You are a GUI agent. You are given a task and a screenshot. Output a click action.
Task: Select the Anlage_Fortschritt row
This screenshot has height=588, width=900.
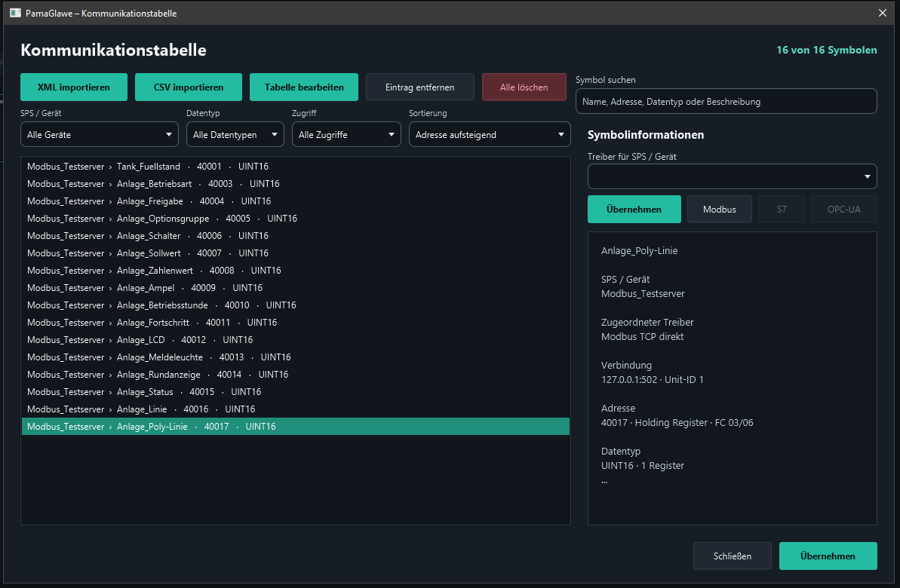(296, 323)
